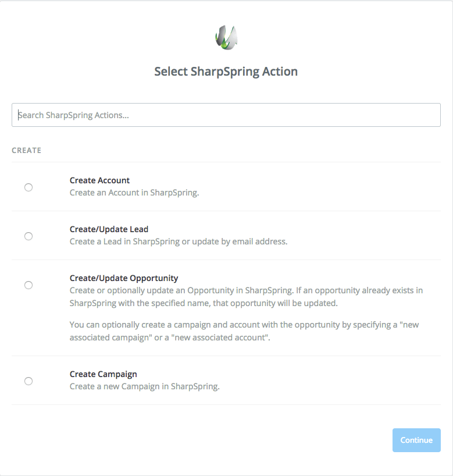This screenshot has width=453, height=476.
Task: Select the Create Account radio button
Action: [28, 187]
